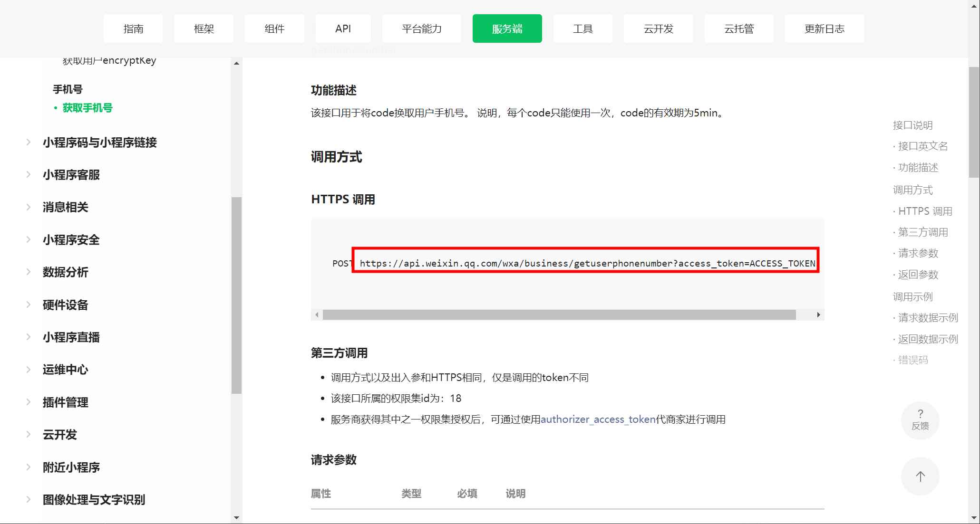
Task: Open the API top navigation tab
Action: click(x=342, y=29)
